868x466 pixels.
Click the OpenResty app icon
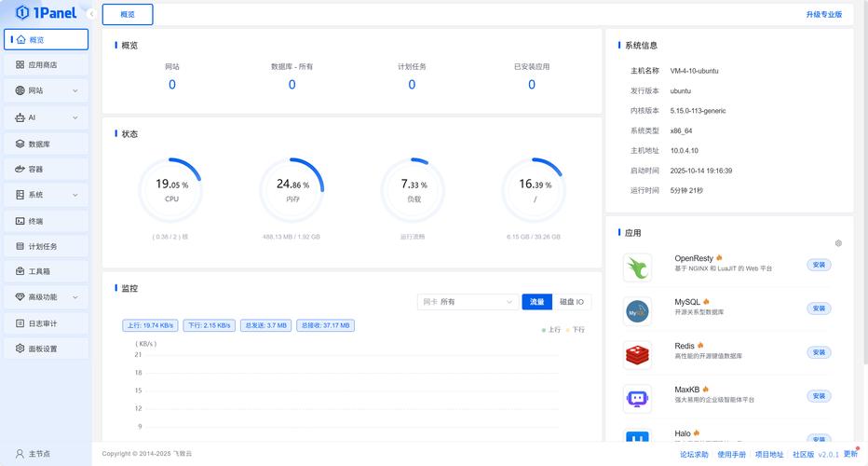pyautogui.click(x=637, y=267)
